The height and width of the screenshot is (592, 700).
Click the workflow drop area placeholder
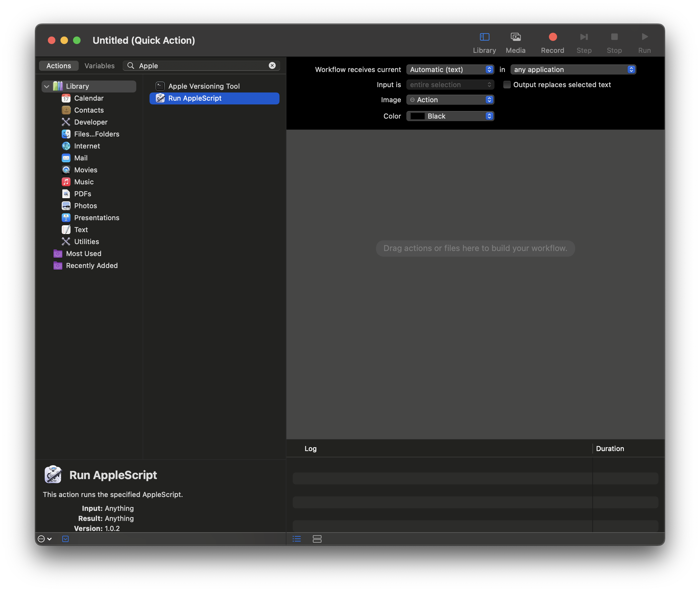tap(475, 249)
